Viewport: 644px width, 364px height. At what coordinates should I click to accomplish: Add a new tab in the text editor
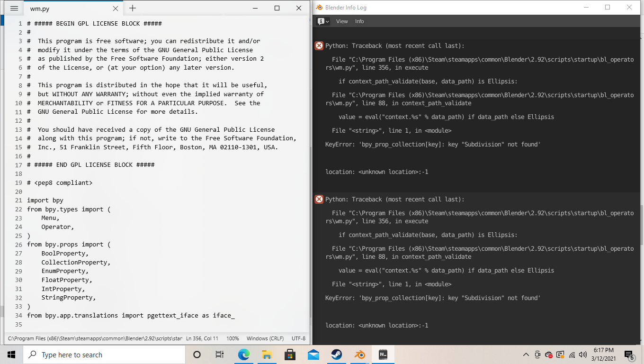pos(133,8)
